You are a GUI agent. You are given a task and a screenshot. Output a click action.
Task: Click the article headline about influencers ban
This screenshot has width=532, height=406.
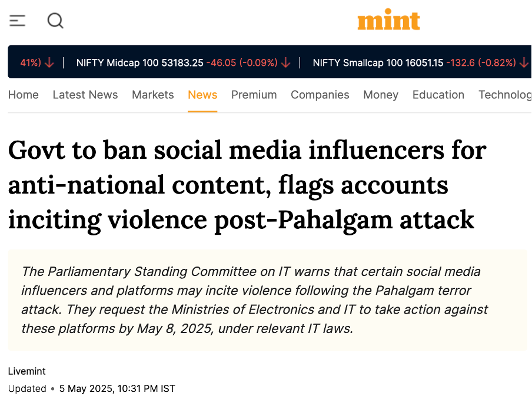[x=247, y=185]
